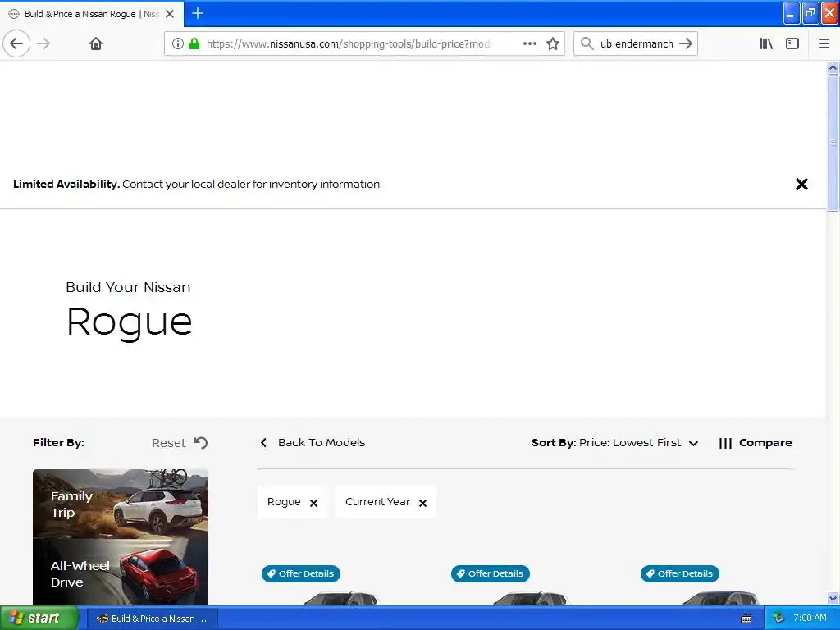Click the search magnifier icon

tap(587, 43)
